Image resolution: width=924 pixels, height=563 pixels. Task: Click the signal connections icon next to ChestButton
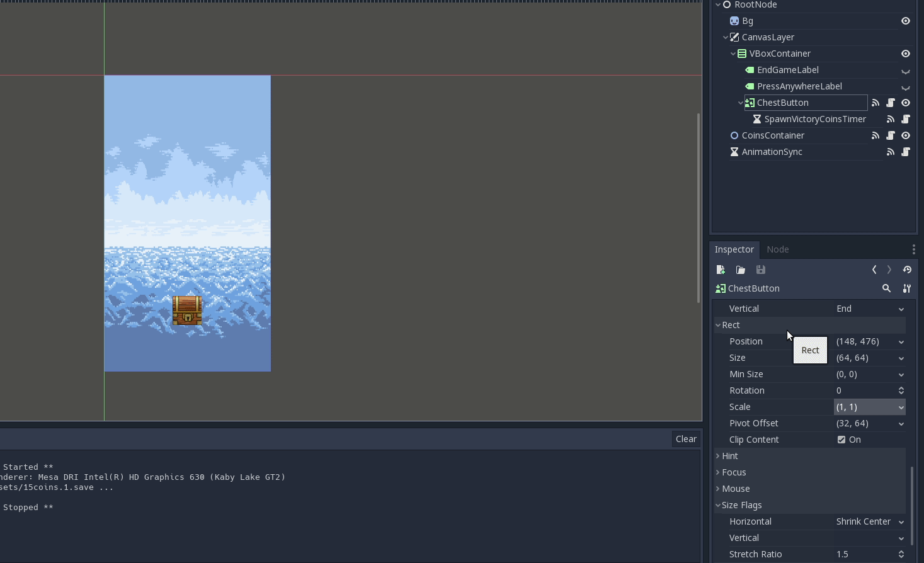coord(876,103)
